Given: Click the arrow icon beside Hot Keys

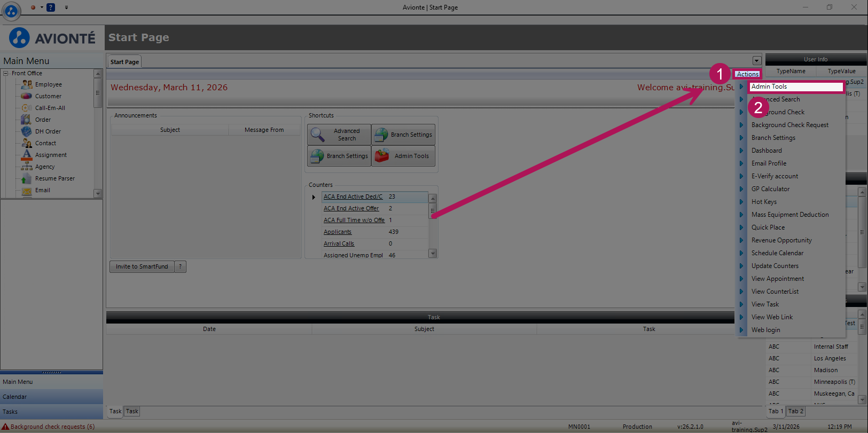Looking at the screenshot, I should click(741, 202).
